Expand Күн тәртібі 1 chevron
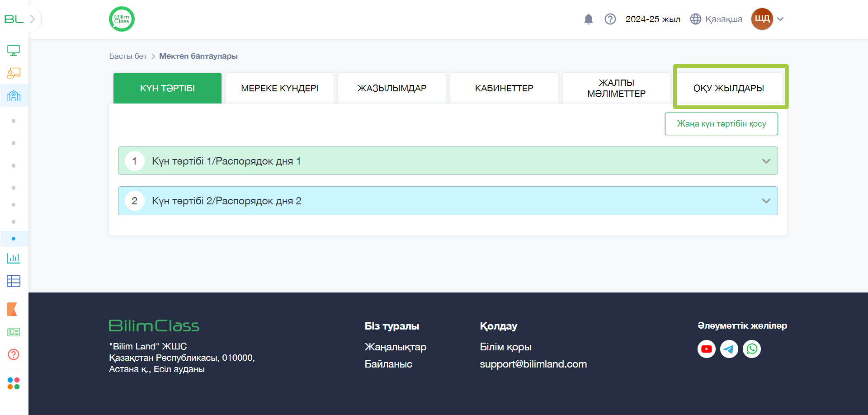The height and width of the screenshot is (415, 868). tap(766, 161)
